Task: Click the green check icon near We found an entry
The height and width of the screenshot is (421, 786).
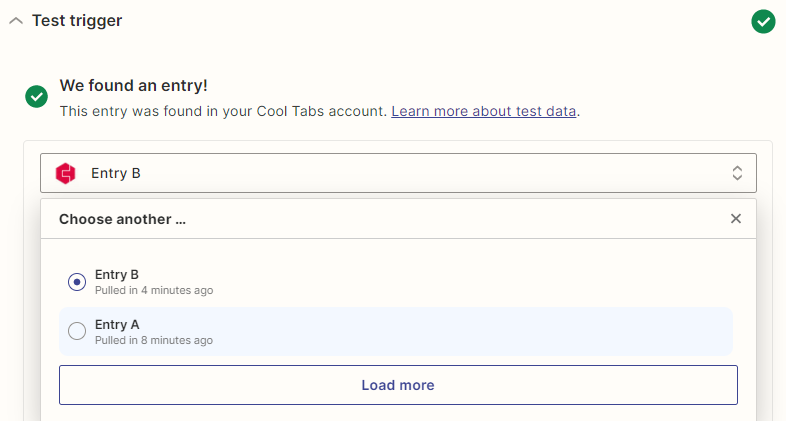Action: (37, 96)
